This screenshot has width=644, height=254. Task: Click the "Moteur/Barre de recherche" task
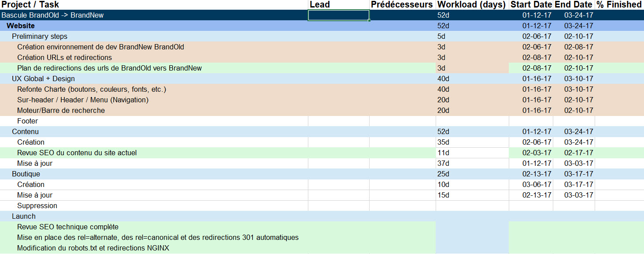[61, 110]
